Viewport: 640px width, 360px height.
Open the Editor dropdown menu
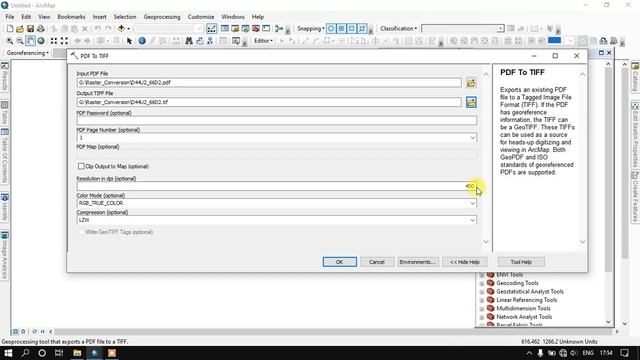pos(263,41)
